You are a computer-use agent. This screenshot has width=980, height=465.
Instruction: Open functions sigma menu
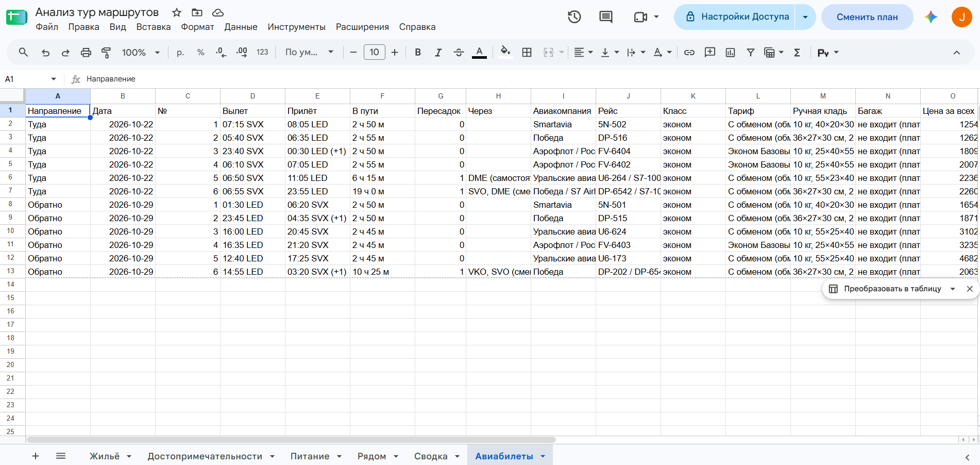pos(797,52)
